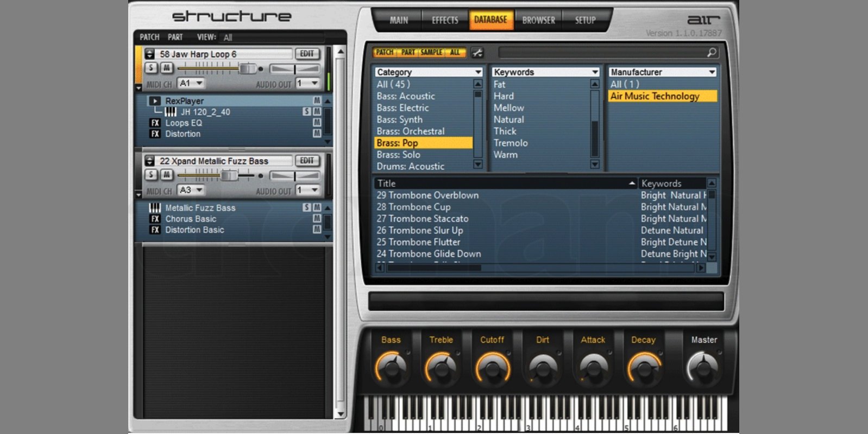This screenshot has width=868, height=434.
Task: Open MIDI CH A1 dropdown
Action: click(x=191, y=83)
